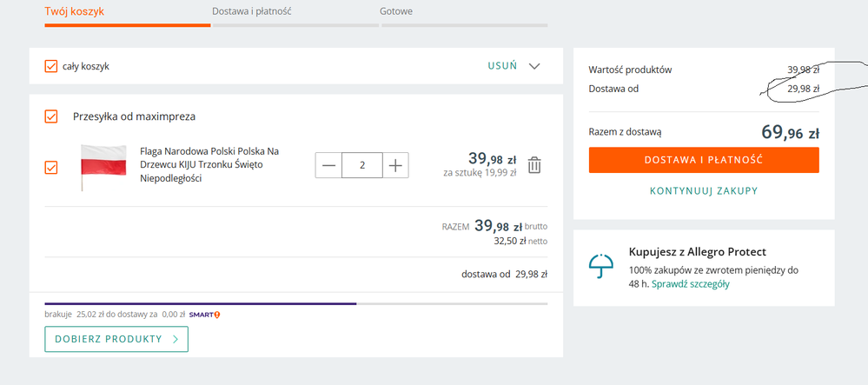The height and width of the screenshot is (385, 868).
Task: Click the Allegro Protect umbrella icon
Action: pyautogui.click(x=600, y=266)
